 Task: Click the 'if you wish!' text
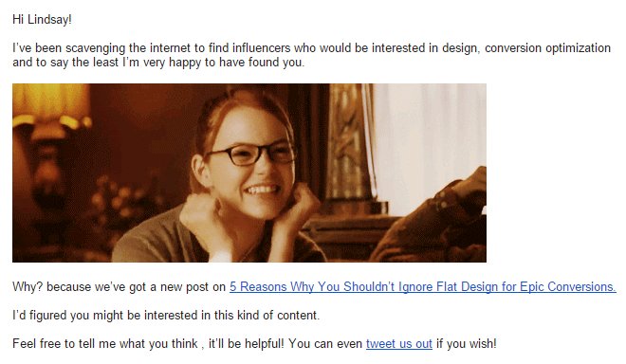point(467,344)
